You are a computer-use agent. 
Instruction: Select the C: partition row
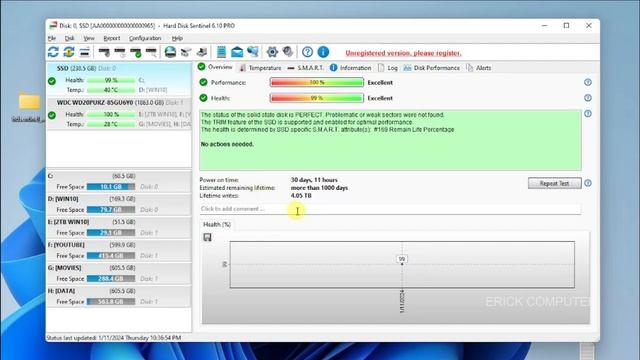[119, 181]
